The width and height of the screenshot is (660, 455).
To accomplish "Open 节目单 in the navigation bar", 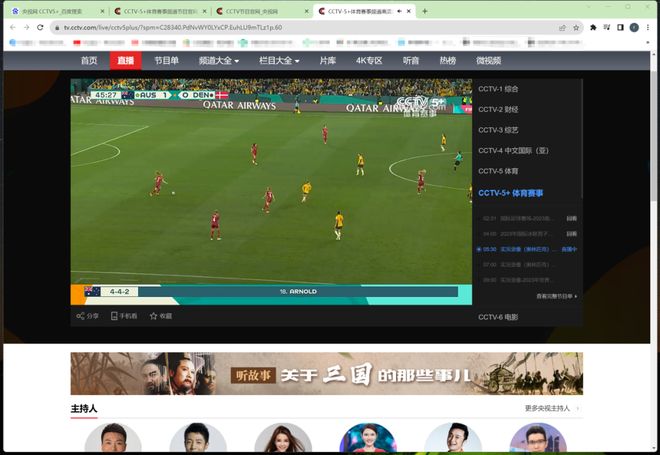I will (x=166, y=61).
